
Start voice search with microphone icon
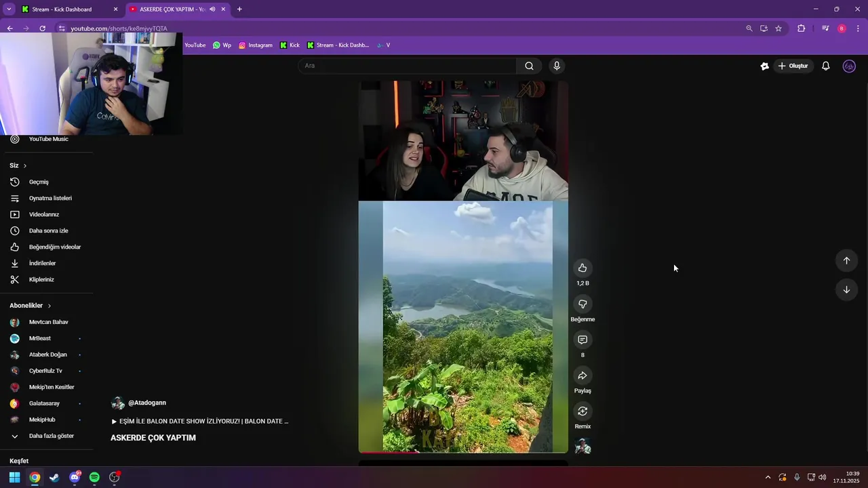[557, 66]
